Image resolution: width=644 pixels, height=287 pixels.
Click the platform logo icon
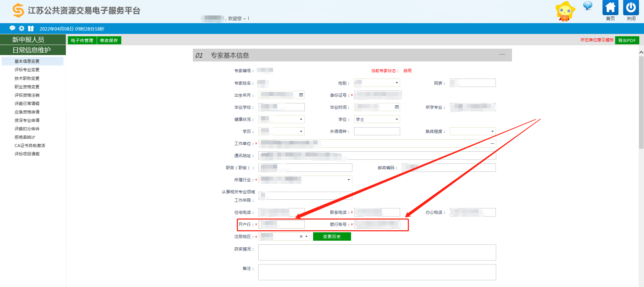(x=18, y=10)
